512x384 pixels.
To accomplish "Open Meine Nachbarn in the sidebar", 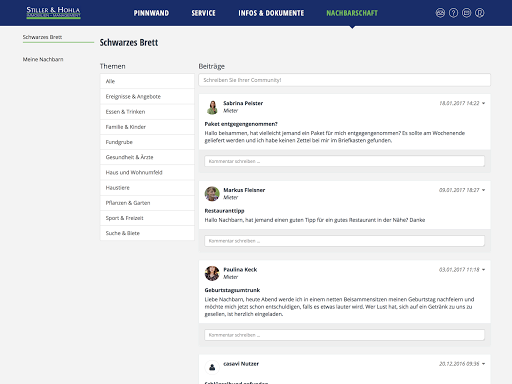I will coord(43,59).
